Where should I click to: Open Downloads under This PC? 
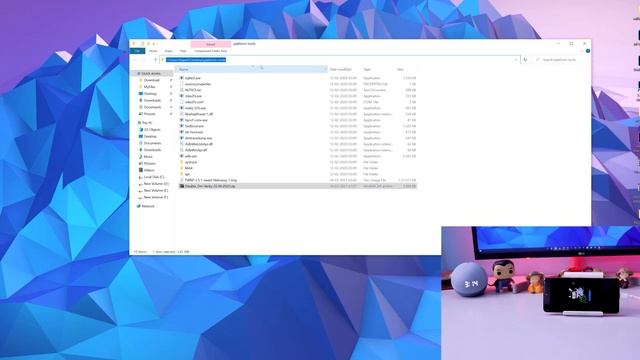point(152,150)
